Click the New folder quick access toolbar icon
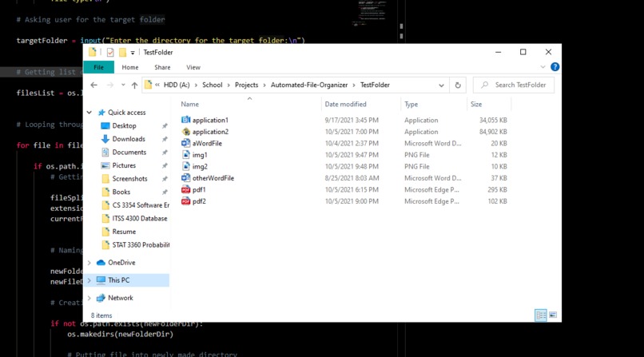 coord(122,53)
